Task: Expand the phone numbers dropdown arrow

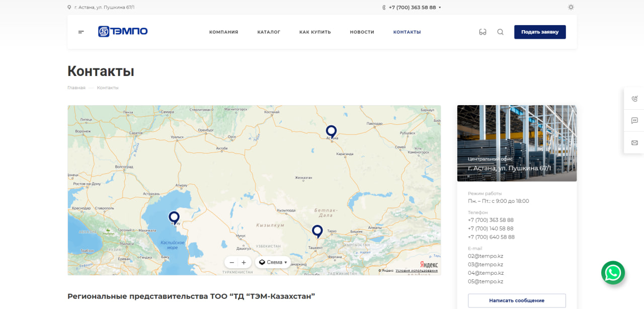Action: coord(440,8)
